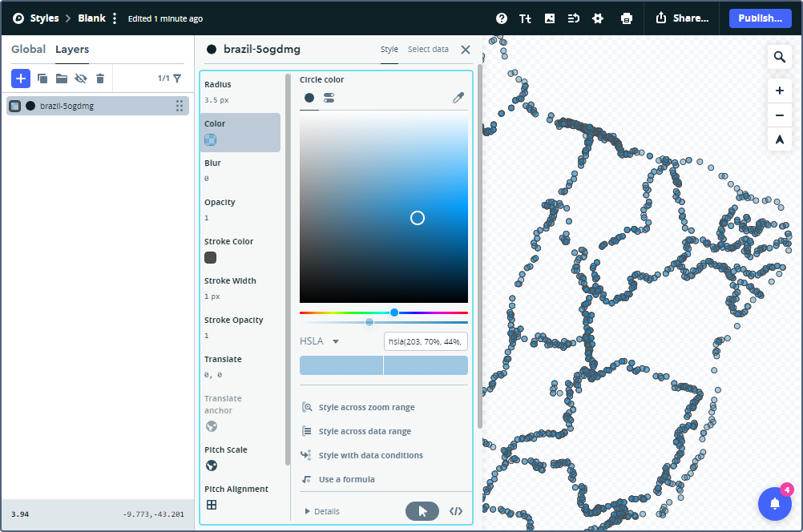Open the Select data tab
Image resolution: width=803 pixels, height=532 pixels.
point(428,50)
